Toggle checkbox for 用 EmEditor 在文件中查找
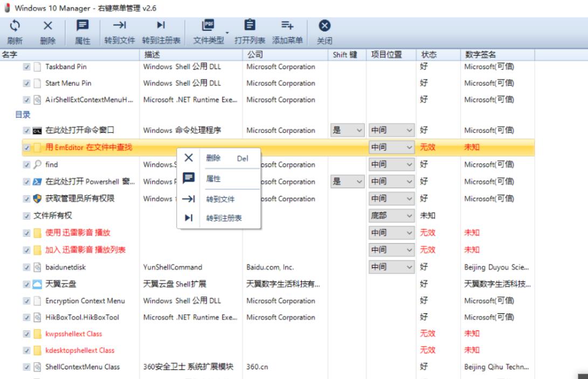588x379 pixels. [26, 148]
